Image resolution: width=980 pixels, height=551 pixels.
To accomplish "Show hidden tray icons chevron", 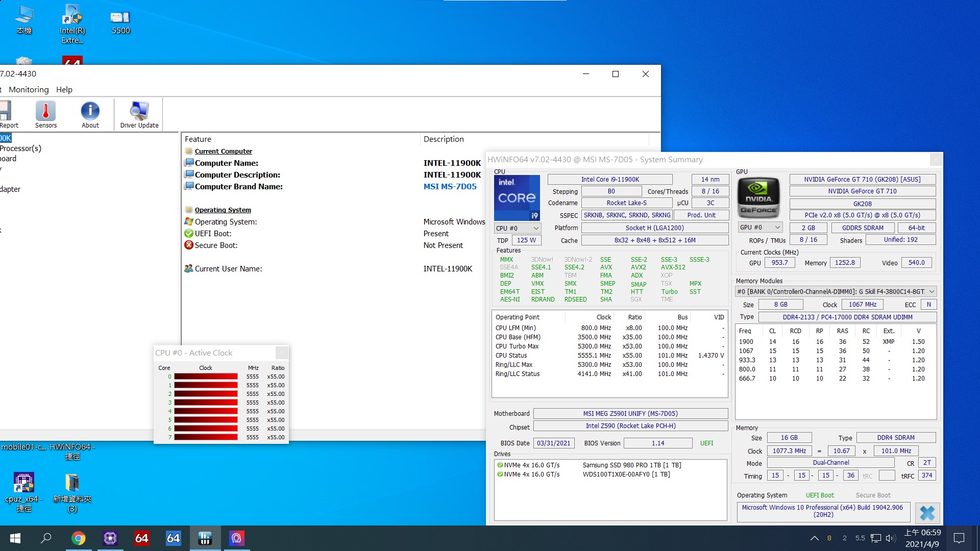I will point(815,538).
